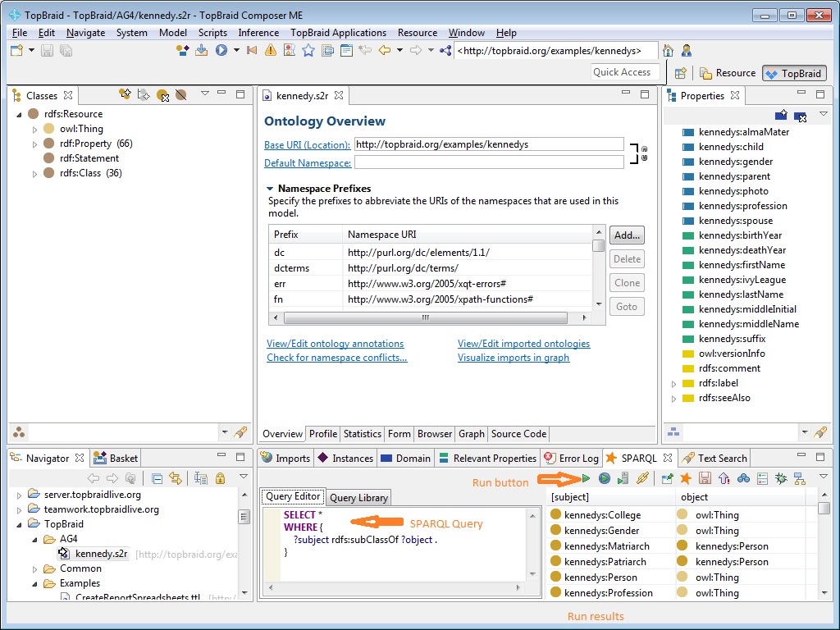Click the Resource button near the perspective bar
Viewport: 840px width, 630px height.
click(728, 72)
